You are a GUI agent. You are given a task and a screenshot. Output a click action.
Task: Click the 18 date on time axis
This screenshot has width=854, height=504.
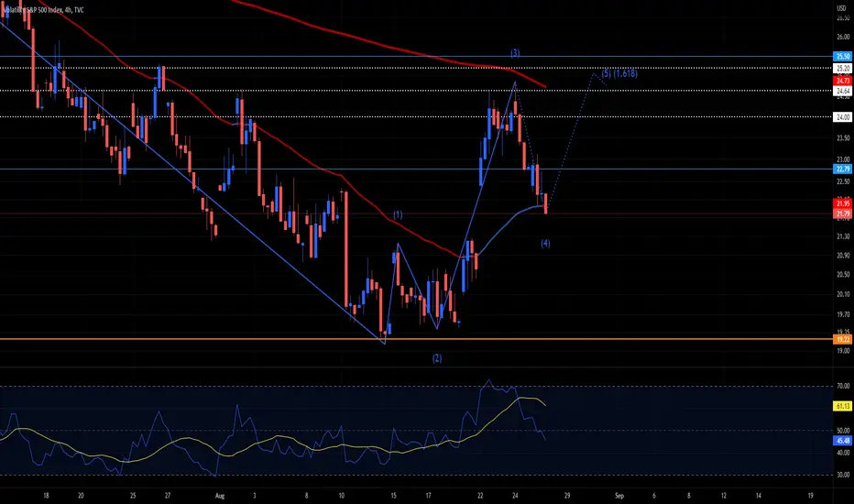46,496
